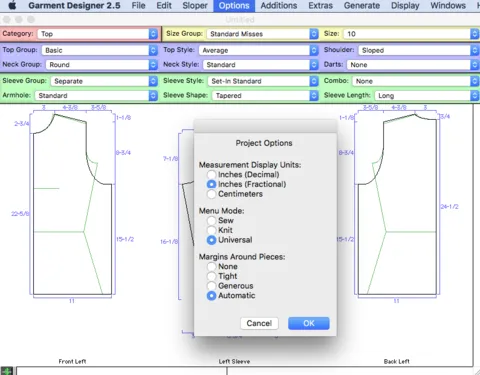Image resolution: width=480 pixels, height=375 pixels.
Task: Click the Cancel button
Action: [x=259, y=323]
